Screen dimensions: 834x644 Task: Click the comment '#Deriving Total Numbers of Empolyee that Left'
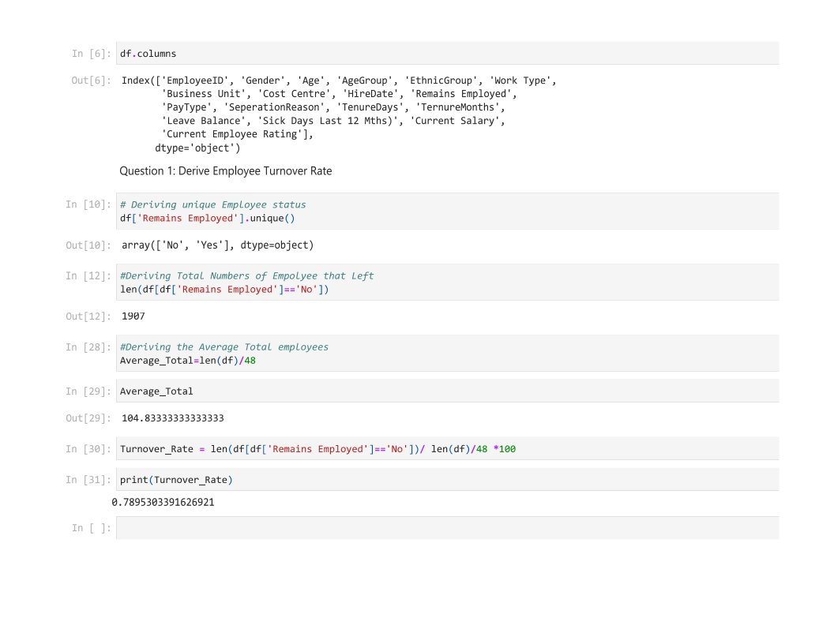tap(246, 275)
